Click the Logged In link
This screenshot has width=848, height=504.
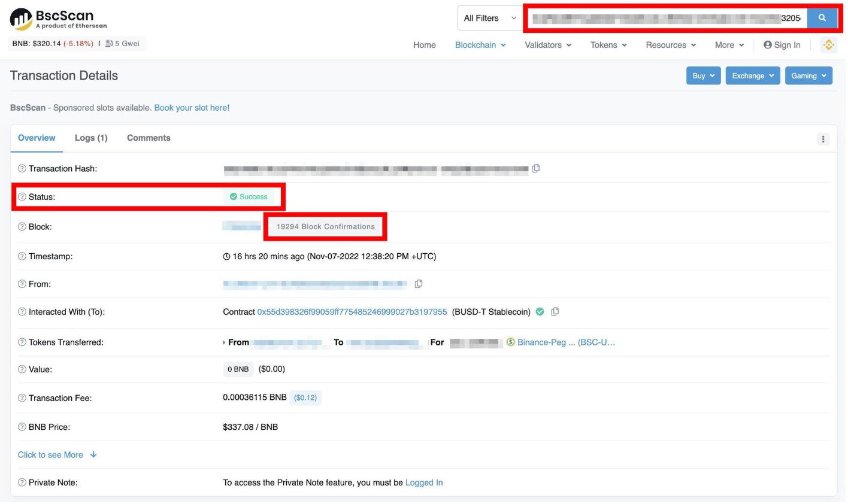coord(425,483)
